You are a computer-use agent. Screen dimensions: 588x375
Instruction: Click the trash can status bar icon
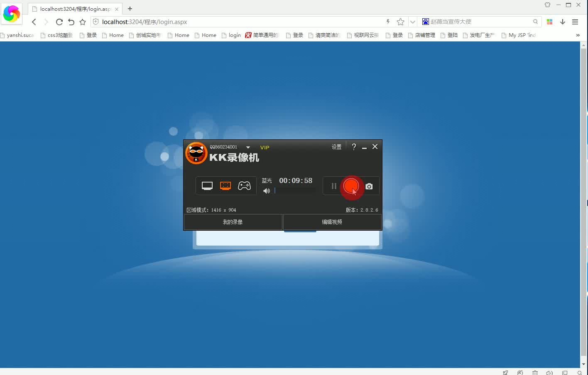535,373
